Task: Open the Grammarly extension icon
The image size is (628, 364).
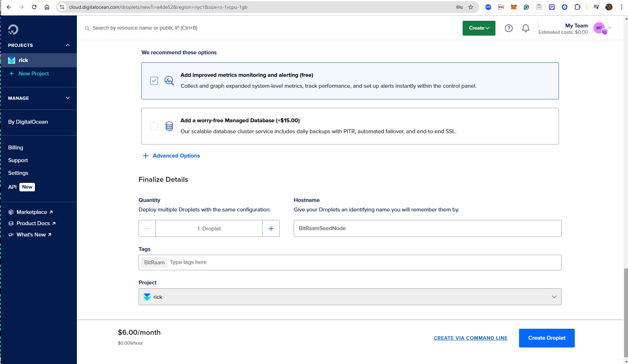Action: 526,7
